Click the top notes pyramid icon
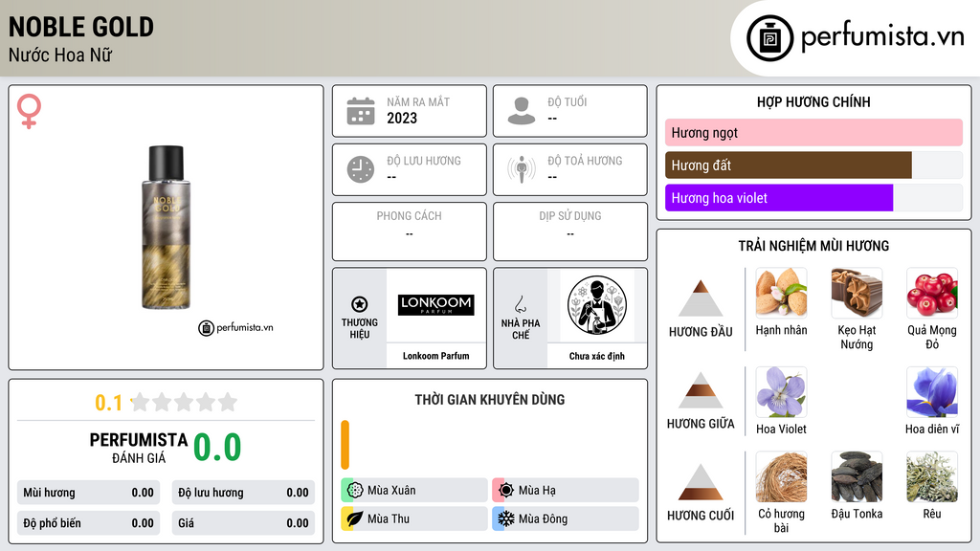 point(701,298)
